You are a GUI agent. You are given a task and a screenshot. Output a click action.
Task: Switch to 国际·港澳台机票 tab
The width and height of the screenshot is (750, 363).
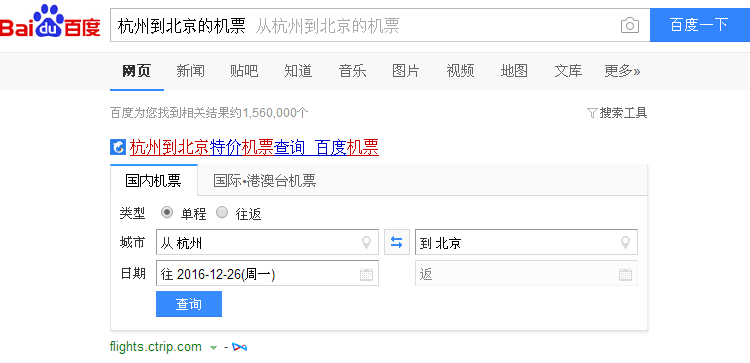[265, 181]
